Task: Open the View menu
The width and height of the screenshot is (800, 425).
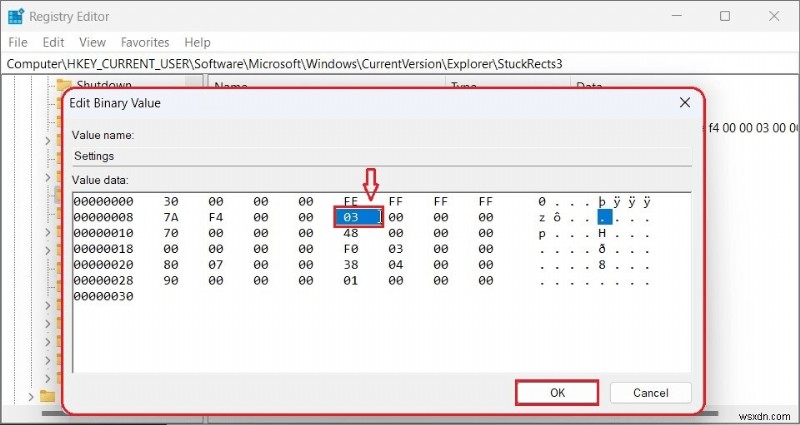Action: point(92,42)
